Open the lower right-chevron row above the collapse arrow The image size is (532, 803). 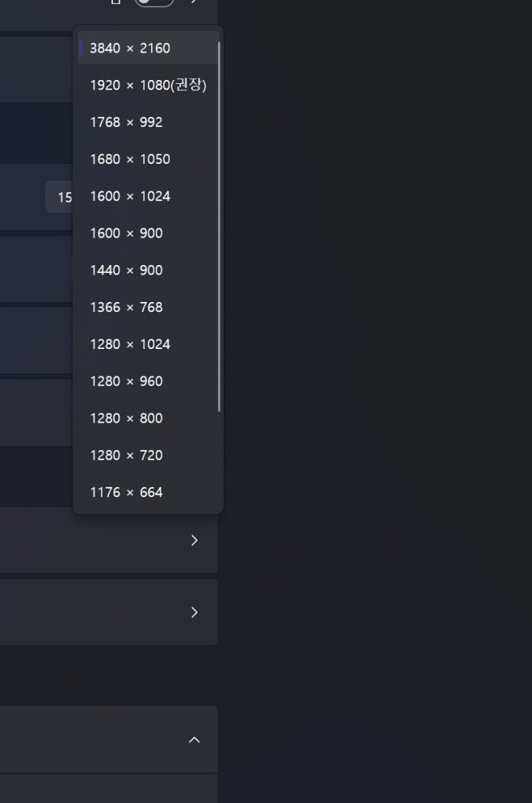coord(194,612)
